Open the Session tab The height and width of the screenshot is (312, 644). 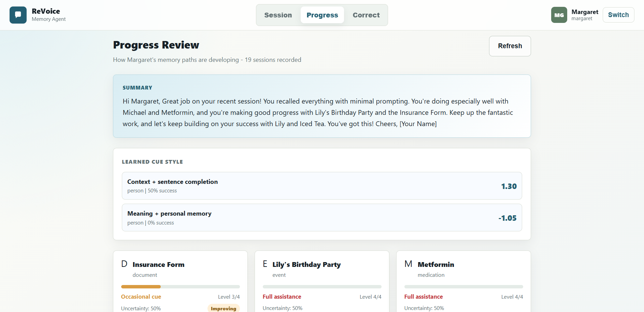pos(278,15)
